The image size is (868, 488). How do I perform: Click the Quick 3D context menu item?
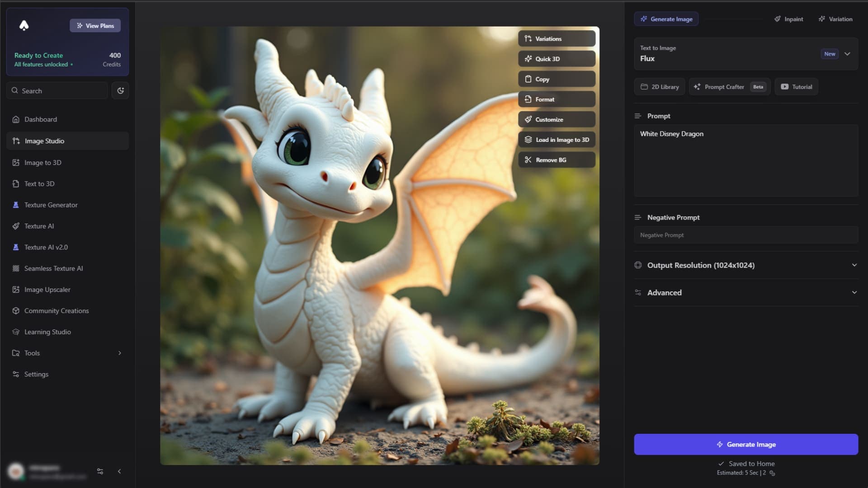[557, 58]
